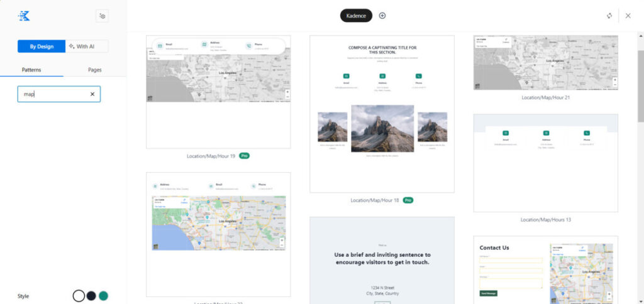Open the Patterns tab

[31, 70]
